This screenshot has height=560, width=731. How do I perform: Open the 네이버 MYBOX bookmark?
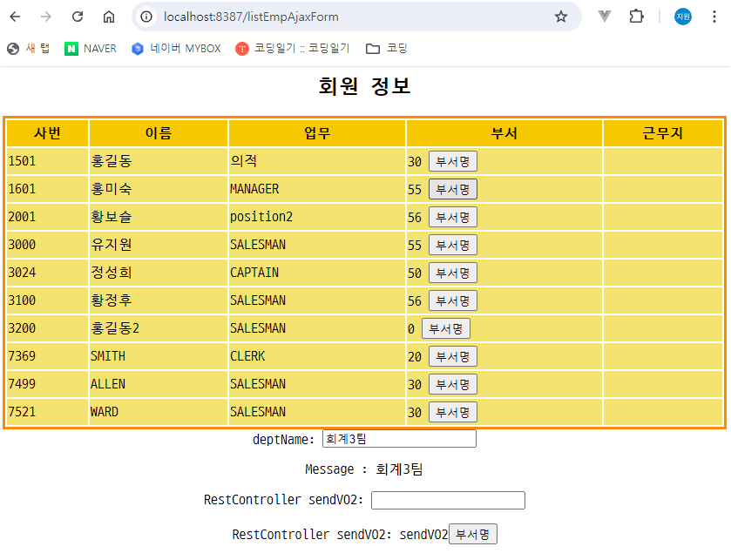click(x=176, y=49)
